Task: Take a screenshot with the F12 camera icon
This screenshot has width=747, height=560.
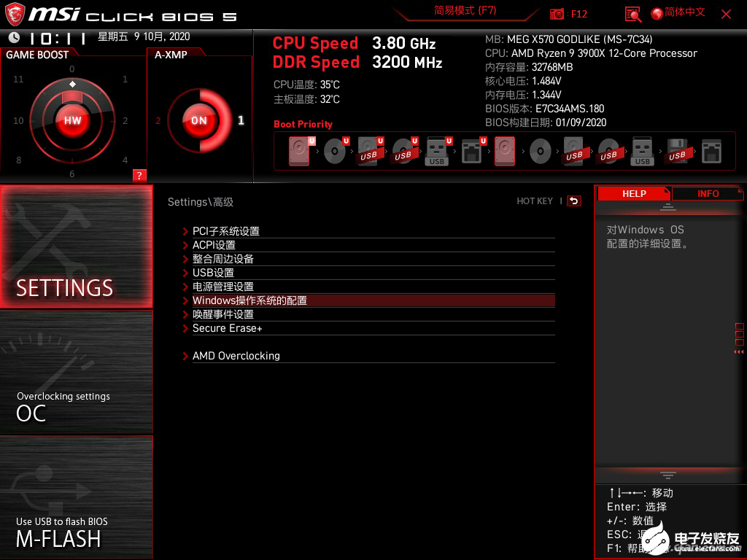Action: point(557,14)
